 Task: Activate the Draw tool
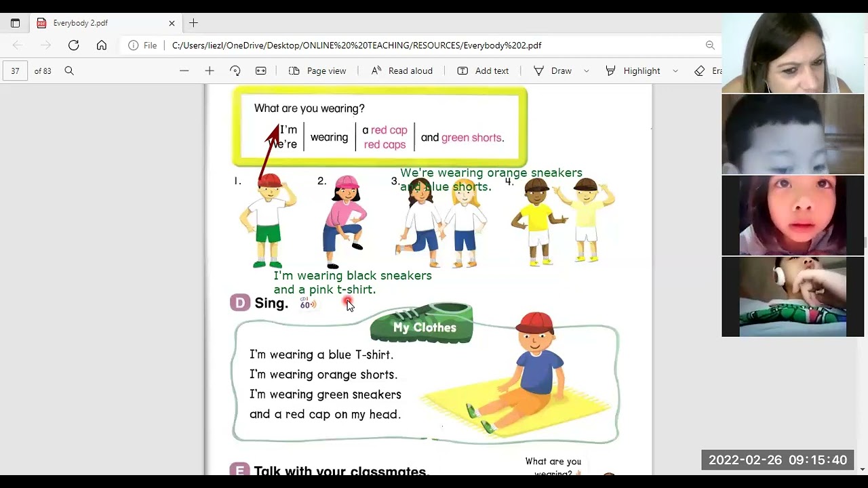click(553, 70)
